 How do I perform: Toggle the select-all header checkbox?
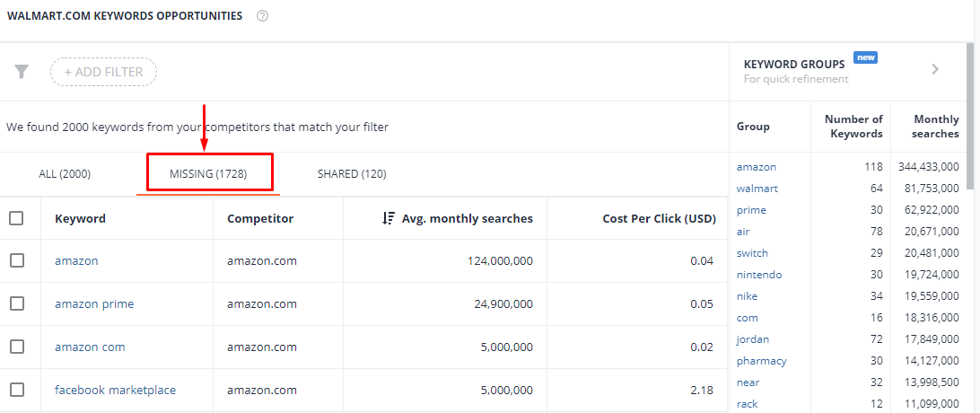pyautogui.click(x=17, y=218)
